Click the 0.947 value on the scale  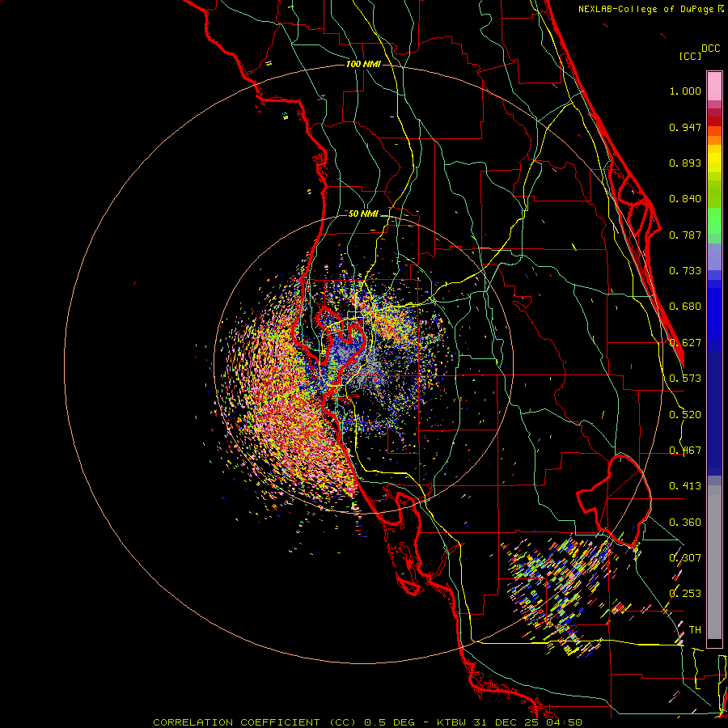(685, 127)
